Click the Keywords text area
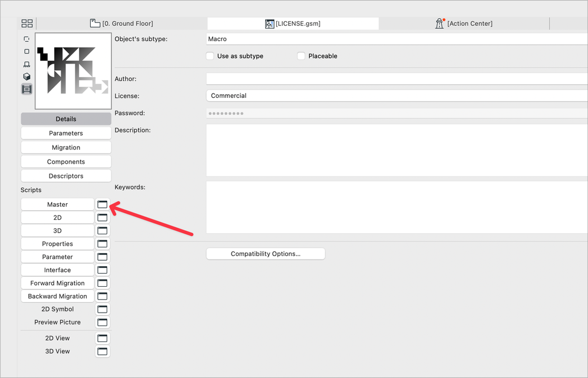588x378 pixels. tap(397, 207)
